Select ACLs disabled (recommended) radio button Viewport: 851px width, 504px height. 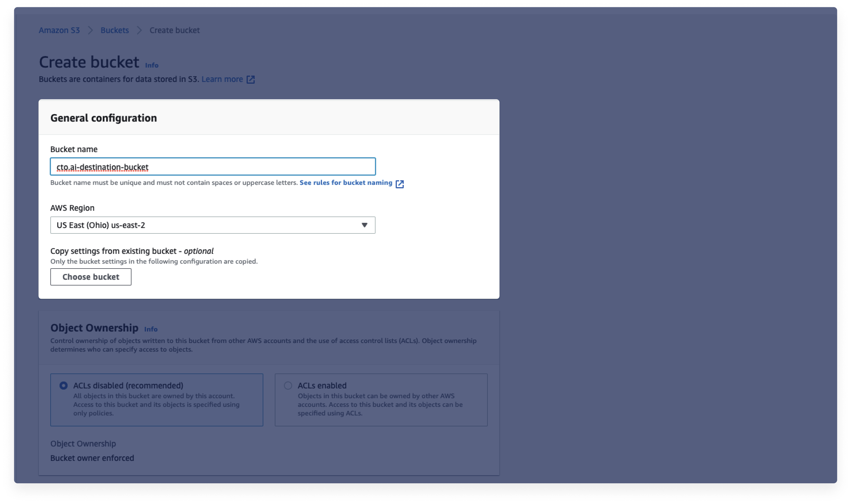pos(64,386)
